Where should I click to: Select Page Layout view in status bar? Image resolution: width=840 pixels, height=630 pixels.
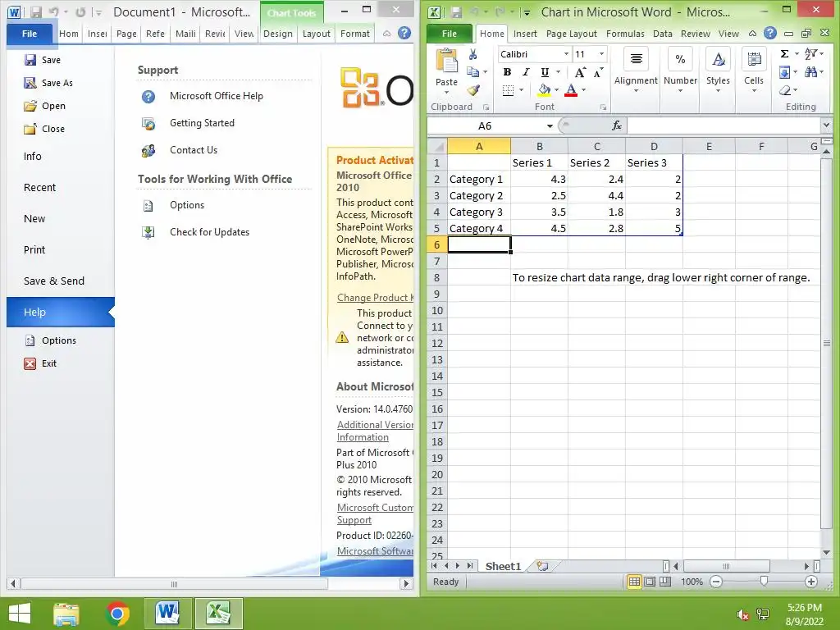point(650,582)
